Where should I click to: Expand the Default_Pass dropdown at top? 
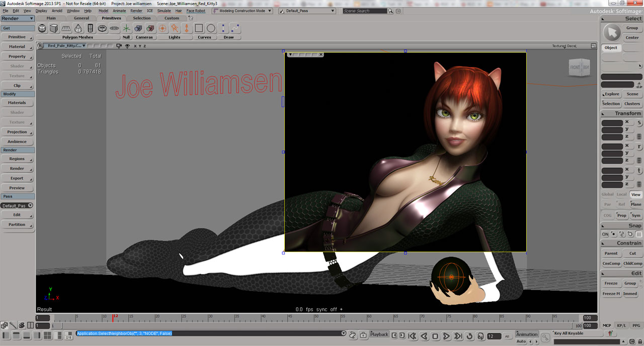[307, 11]
